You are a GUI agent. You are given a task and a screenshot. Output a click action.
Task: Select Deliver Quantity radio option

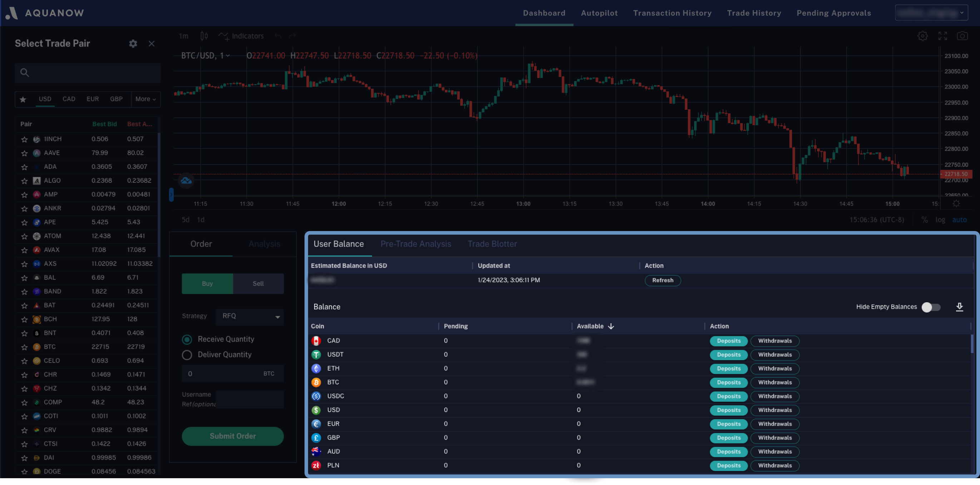(187, 355)
